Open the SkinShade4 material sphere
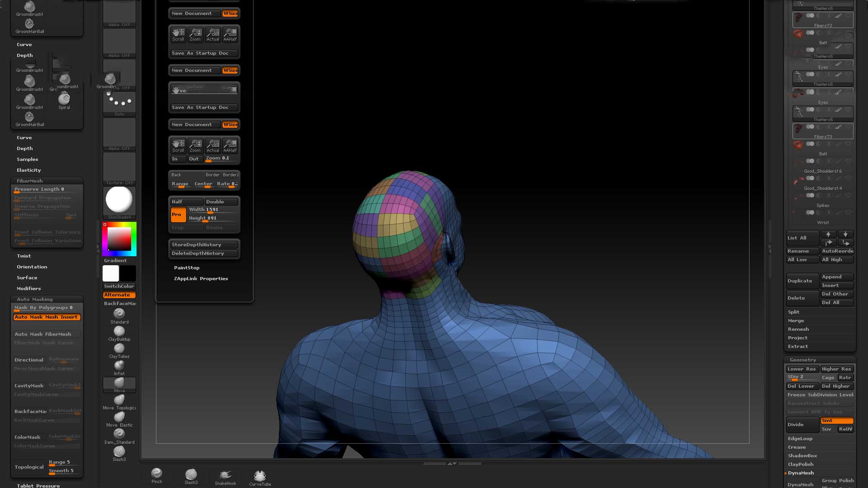The image size is (868, 488). [x=119, y=202]
